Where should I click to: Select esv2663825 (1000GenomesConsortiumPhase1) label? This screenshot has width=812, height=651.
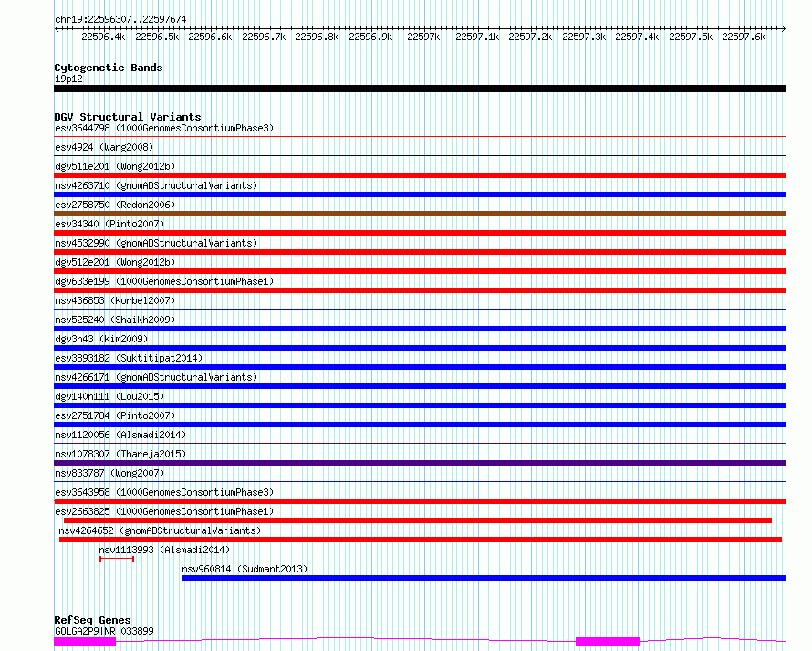[164, 511]
